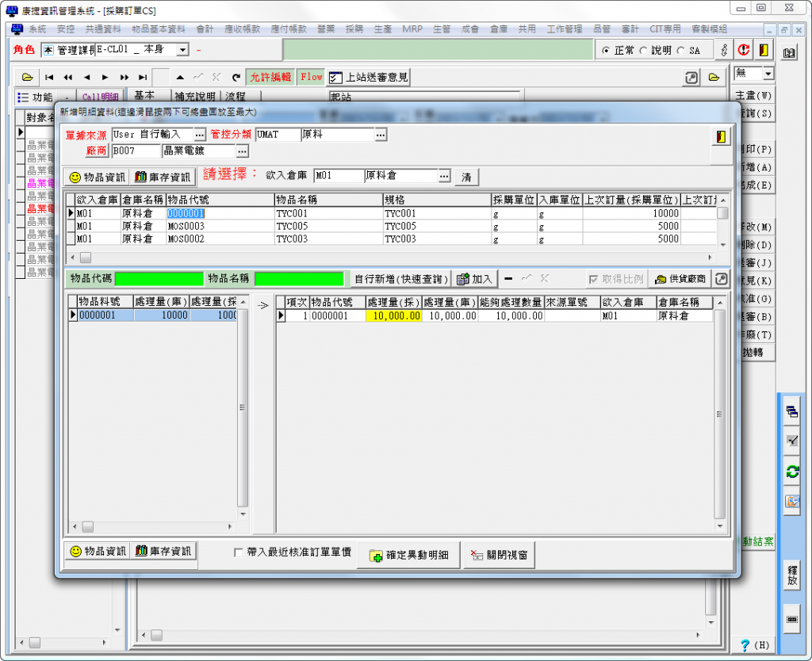This screenshot has width=812, height=661.
Task: Click the red C refresh icon in top toolbar
Action: [743, 49]
